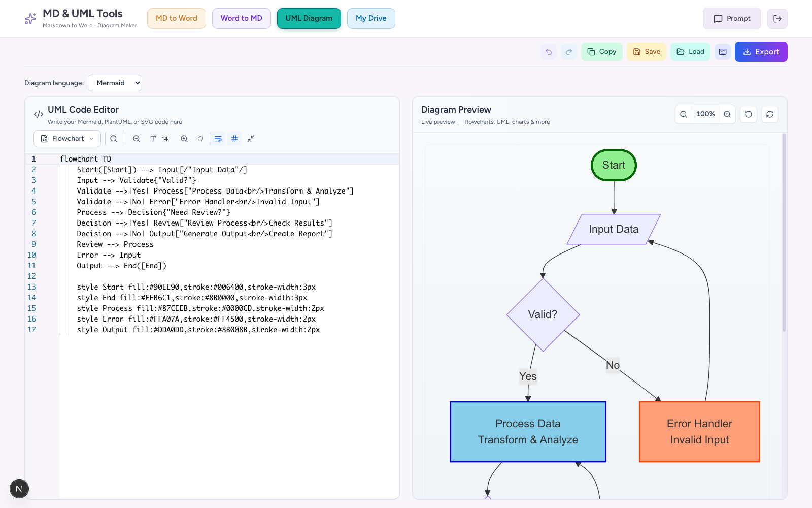The width and height of the screenshot is (812, 508).
Task: Click the sign-out icon button
Action: tap(777, 19)
